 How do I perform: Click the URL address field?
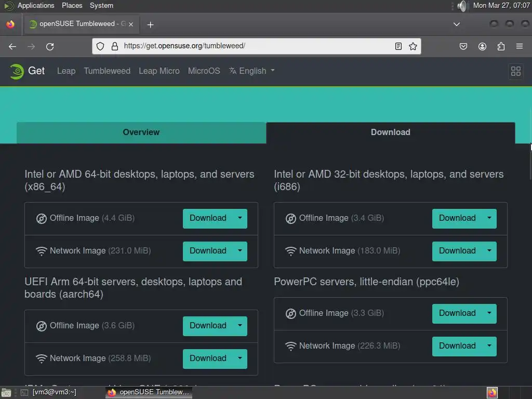coord(256,46)
